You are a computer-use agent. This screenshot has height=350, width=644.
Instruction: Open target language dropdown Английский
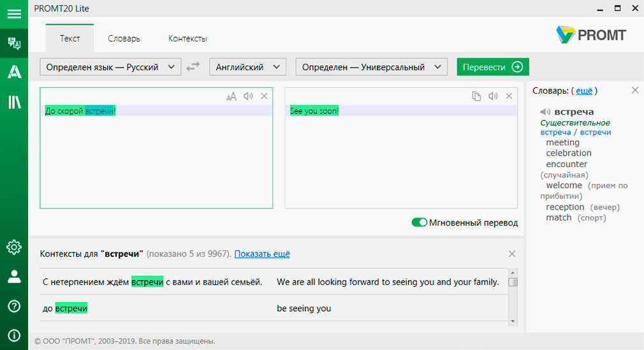[247, 67]
